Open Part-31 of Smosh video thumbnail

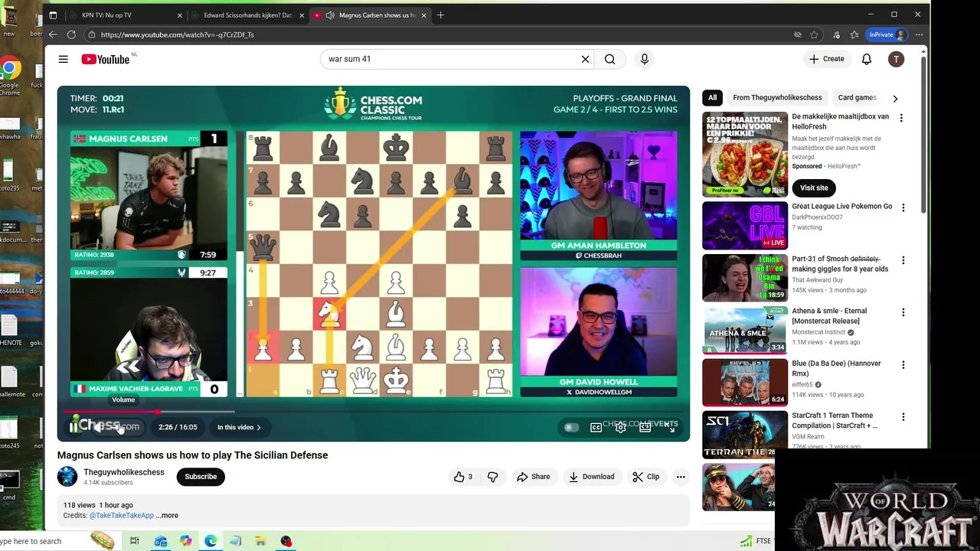click(744, 278)
